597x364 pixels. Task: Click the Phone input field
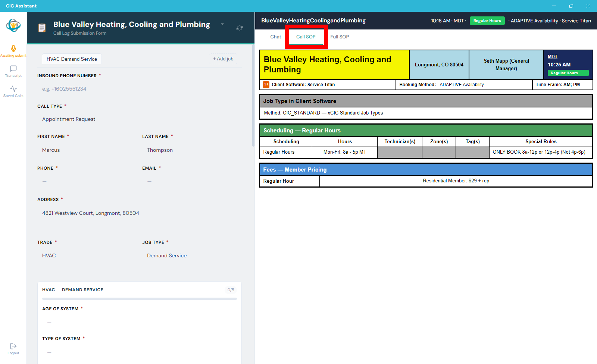point(87,181)
